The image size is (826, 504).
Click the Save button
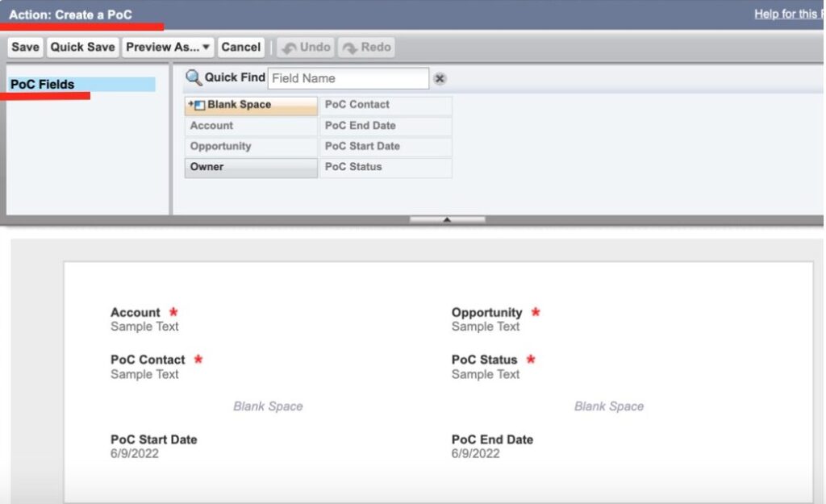click(x=24, y=47)
